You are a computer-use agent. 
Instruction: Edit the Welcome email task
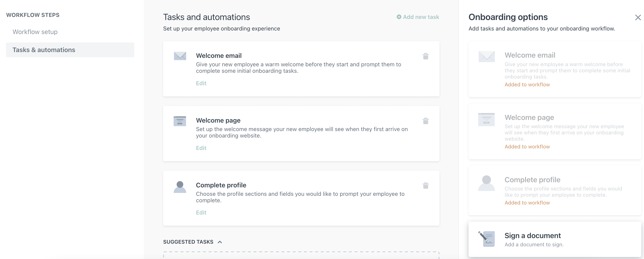pos(201,83)
